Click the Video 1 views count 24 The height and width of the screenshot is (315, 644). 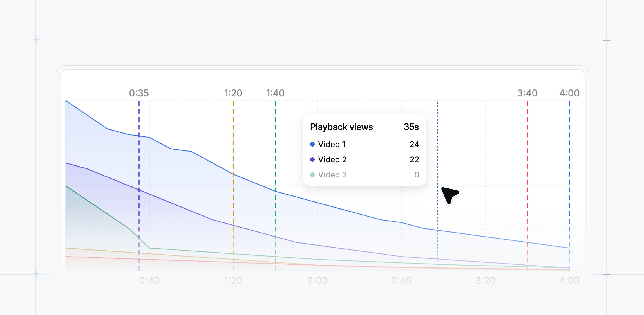coord(414,144)
